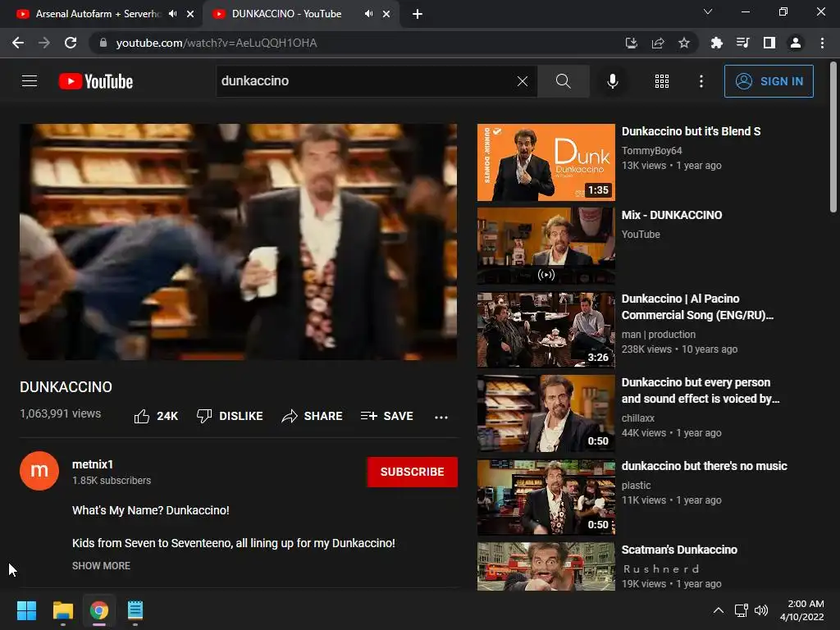Select the DUNKACCINO - YouTube tab
The width and height of the screenshot is (840, 630).
point(286,14)
